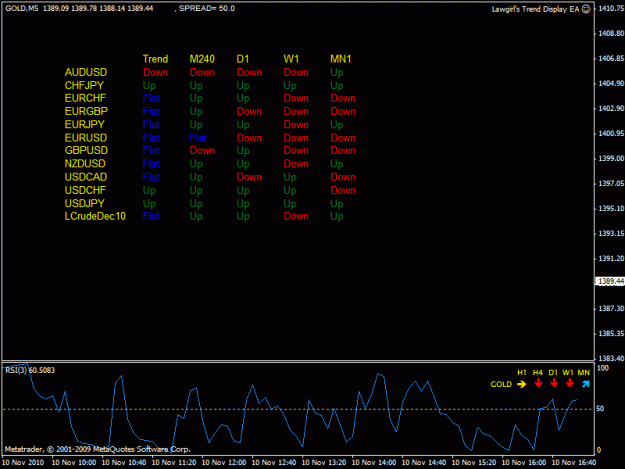This screenshot has height=469, width=625.
Task: Click the H4 timeframe label above arrows
Action: 538,373
